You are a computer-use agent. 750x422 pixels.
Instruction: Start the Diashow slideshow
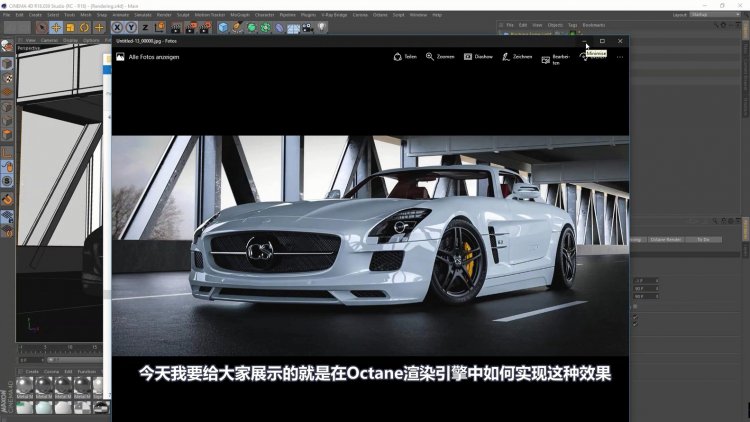click(478, 56)
